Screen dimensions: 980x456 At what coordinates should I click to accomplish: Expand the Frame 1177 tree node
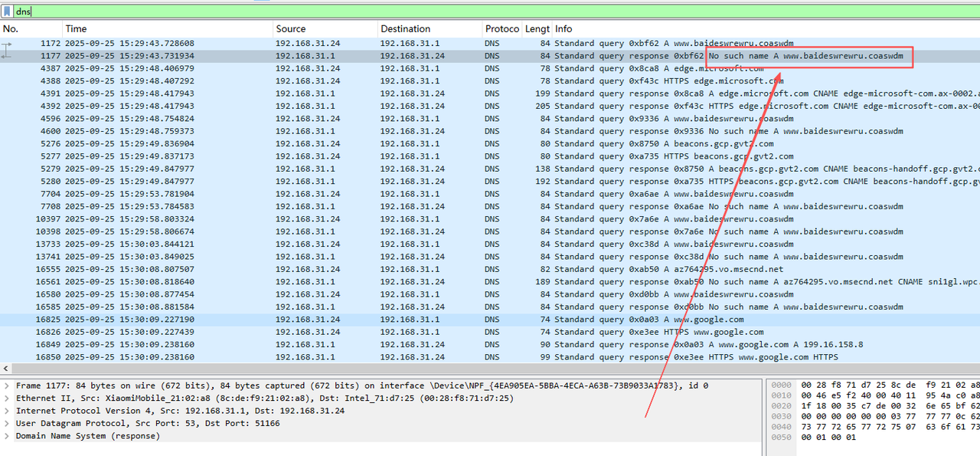coord(7,385)
